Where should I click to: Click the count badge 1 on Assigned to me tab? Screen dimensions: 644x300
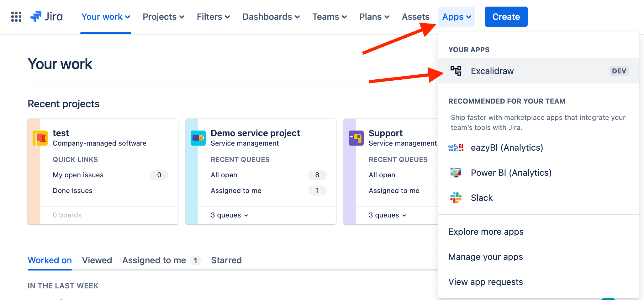point(195,260)
